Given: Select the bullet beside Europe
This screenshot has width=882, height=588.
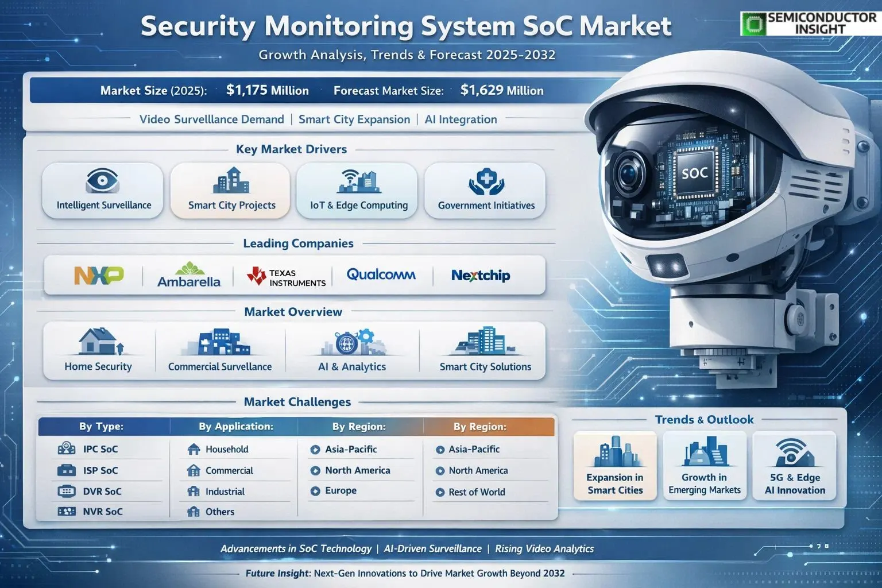Looking at the screenshot, I should 315,491.
